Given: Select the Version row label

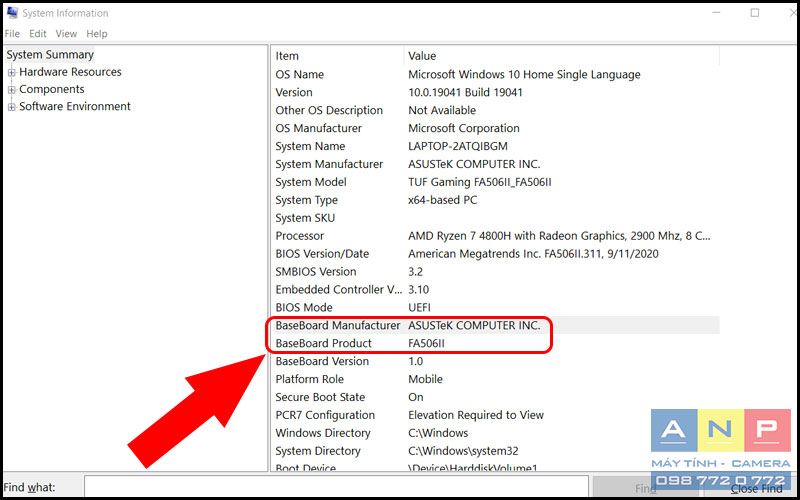Looking at the screenshot, I should coord(294,92).
